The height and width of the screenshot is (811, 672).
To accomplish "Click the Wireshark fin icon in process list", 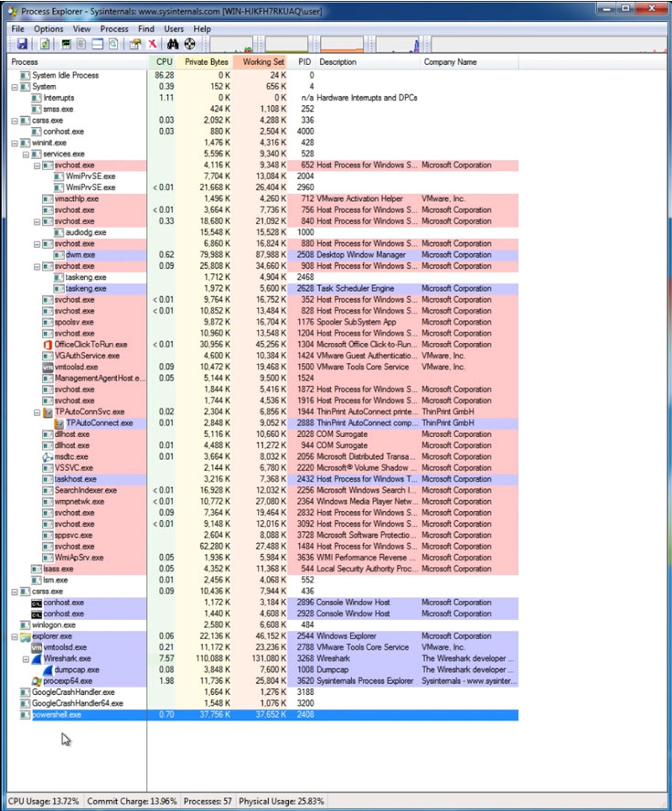I will click(x=37, y=659).
